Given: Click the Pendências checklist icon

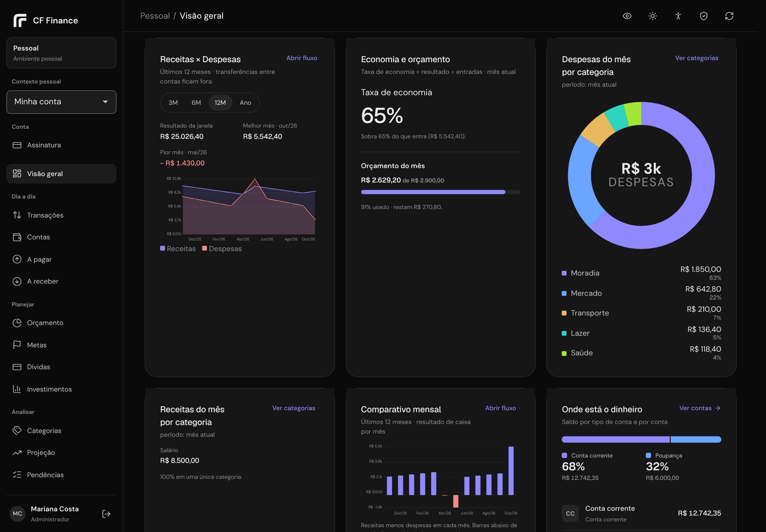Looking at the screenshot, I should 17,475.
